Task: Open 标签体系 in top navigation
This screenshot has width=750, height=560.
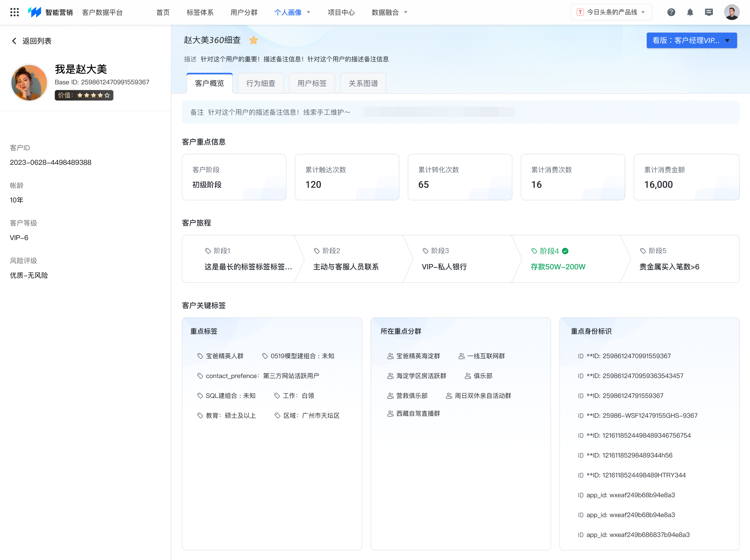Action: (x=200, y=12)
